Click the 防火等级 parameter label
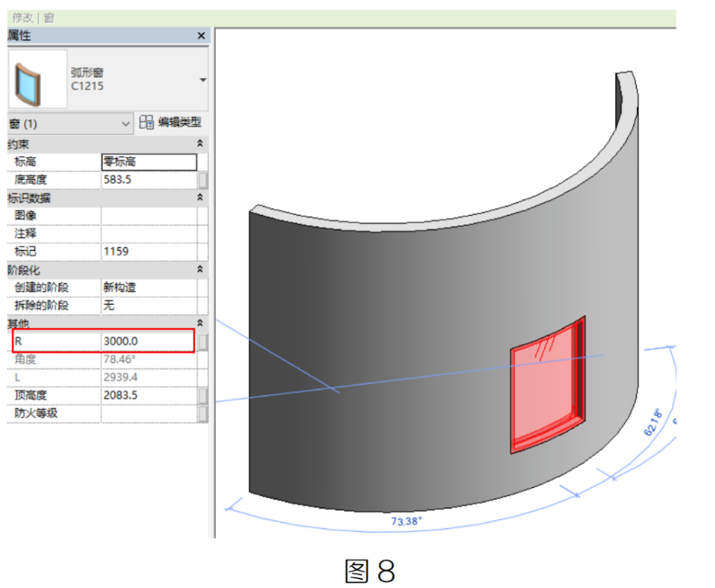Screen dimensions: 715x588 [36, 413]
